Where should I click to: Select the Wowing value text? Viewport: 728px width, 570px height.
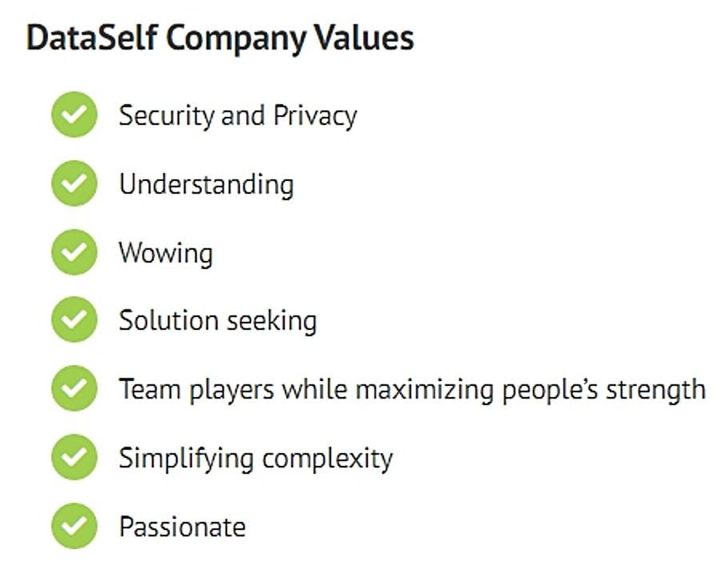pos(166,254)
